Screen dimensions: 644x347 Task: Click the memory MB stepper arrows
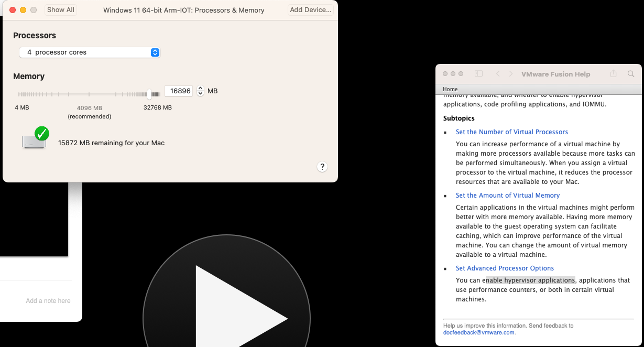(x=200, y=91)
